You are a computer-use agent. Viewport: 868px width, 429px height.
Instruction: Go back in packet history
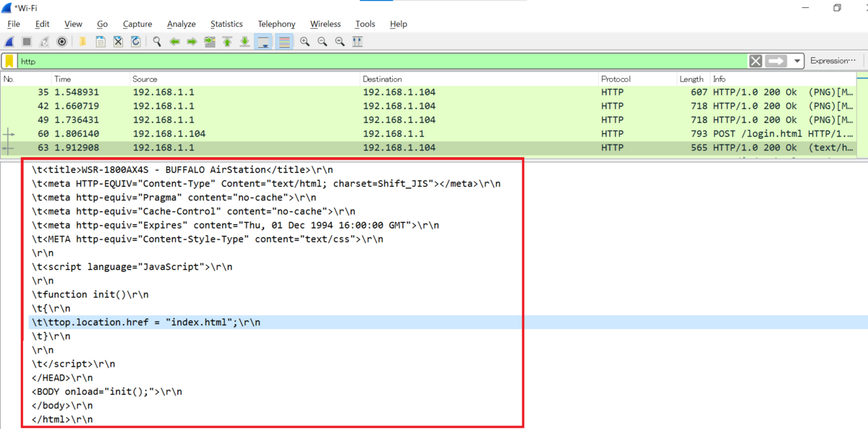(x=174, y=42)
